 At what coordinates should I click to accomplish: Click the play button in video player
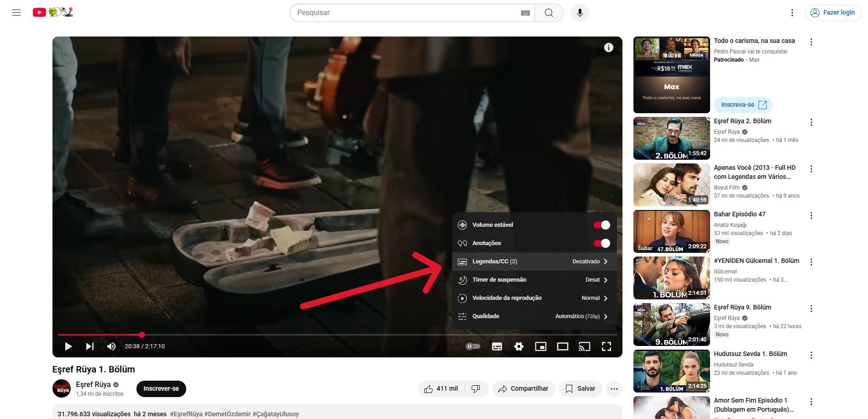[x=68, y=346]
